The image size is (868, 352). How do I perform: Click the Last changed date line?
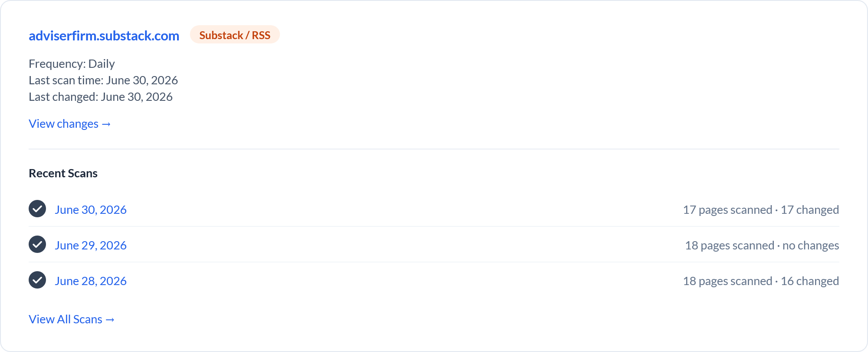click(101, 97)
